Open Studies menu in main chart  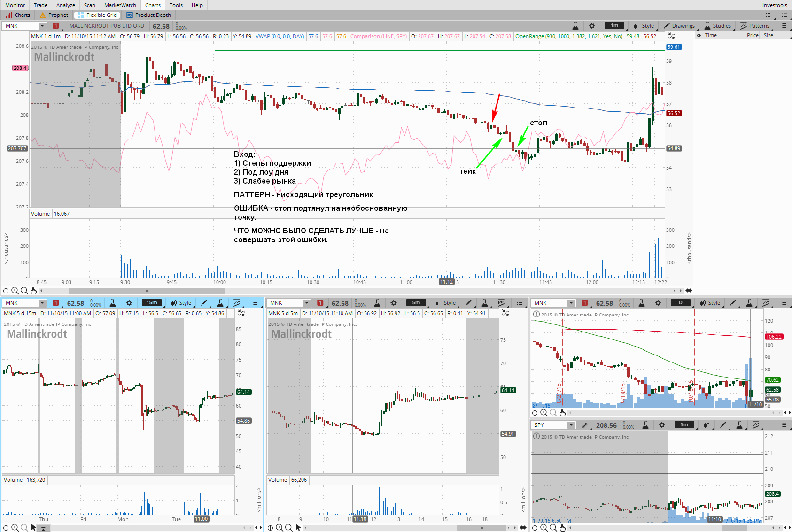(x=717, y=26)
